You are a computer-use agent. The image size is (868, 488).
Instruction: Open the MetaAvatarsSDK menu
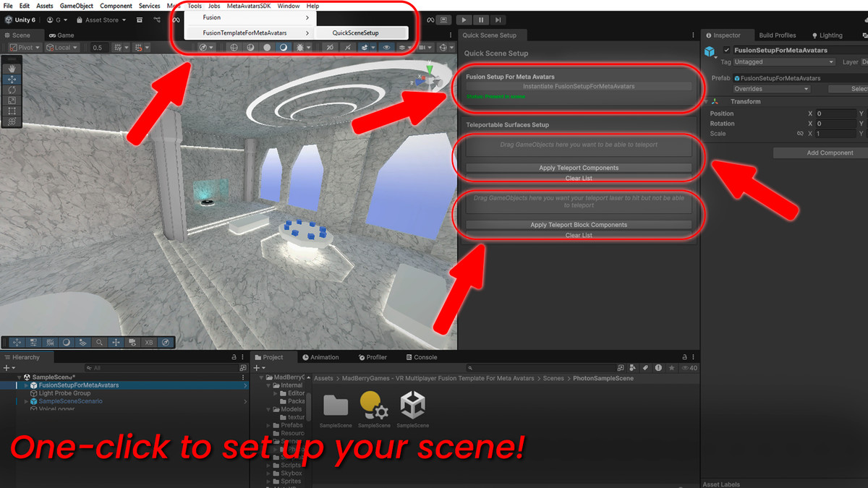(x=248, y=6)
